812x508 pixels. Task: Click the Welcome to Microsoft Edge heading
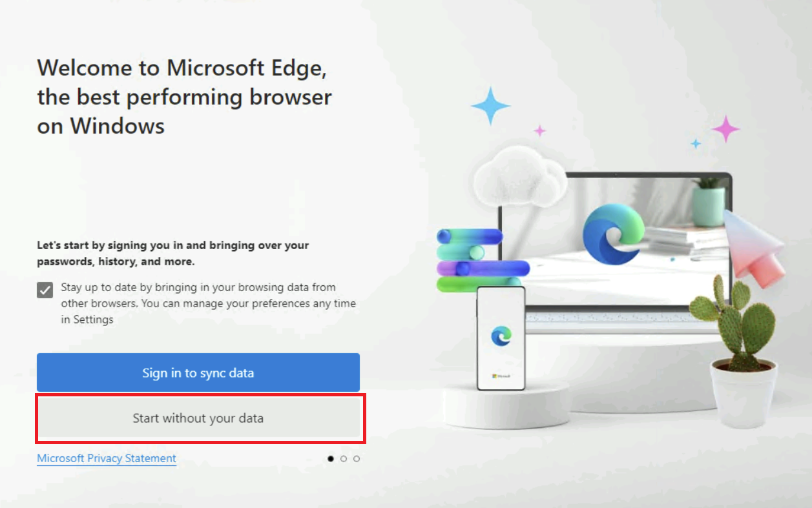click(185, 96)
